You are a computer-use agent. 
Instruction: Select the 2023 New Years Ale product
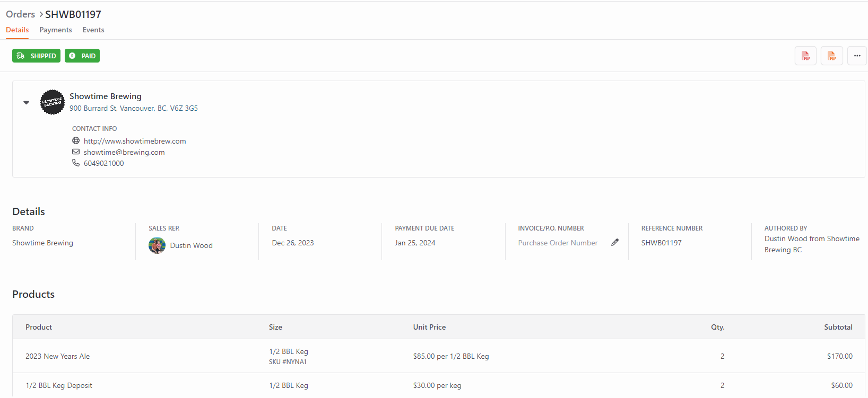[x=58, y=356]
